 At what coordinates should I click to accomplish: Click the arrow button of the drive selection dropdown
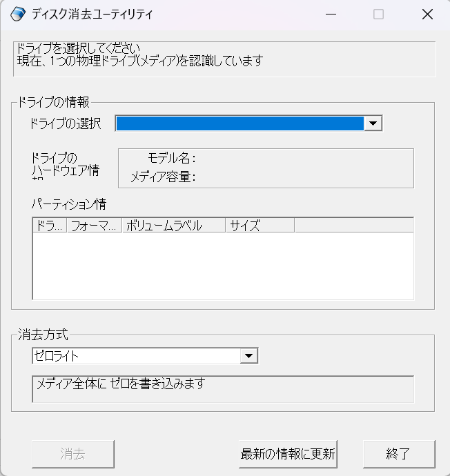[373, 123]
